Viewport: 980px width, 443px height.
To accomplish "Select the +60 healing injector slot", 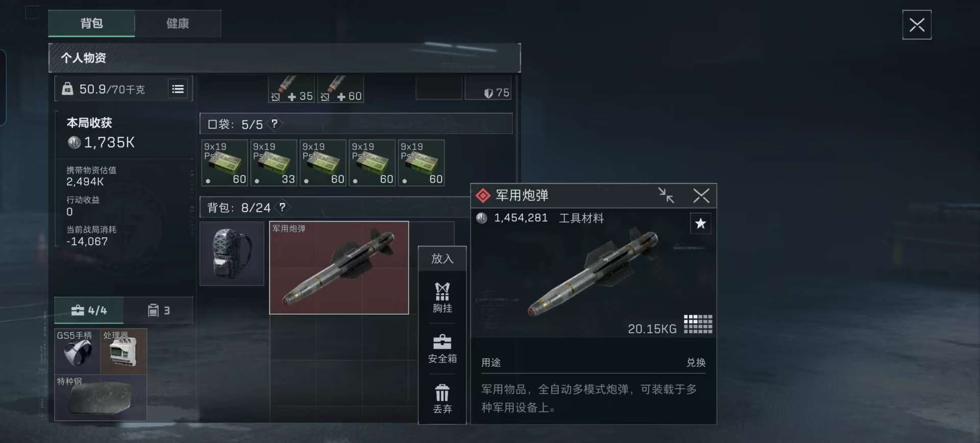I will [x=341, y=89].
